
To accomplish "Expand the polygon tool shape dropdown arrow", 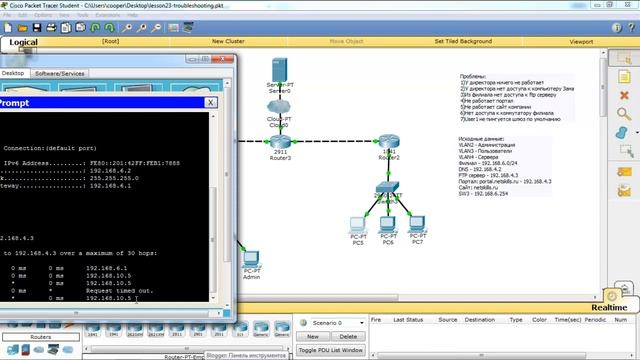I will click(x=637, y=133).
